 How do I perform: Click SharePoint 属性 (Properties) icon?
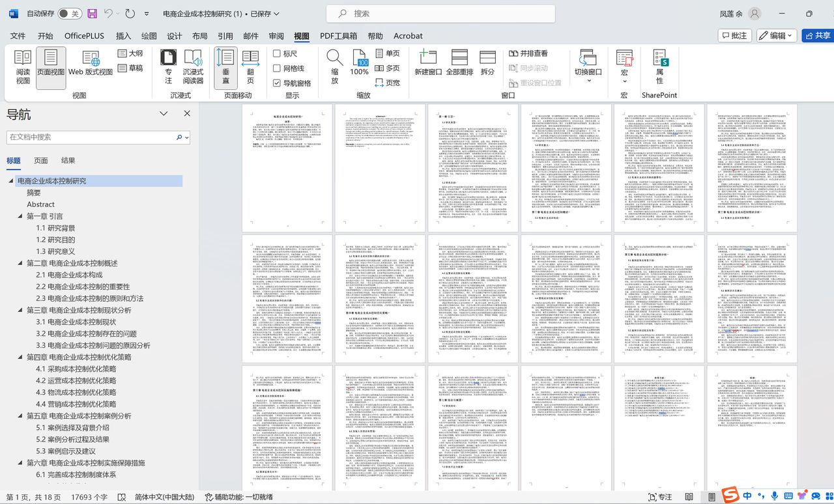click(x=659, y=67)
